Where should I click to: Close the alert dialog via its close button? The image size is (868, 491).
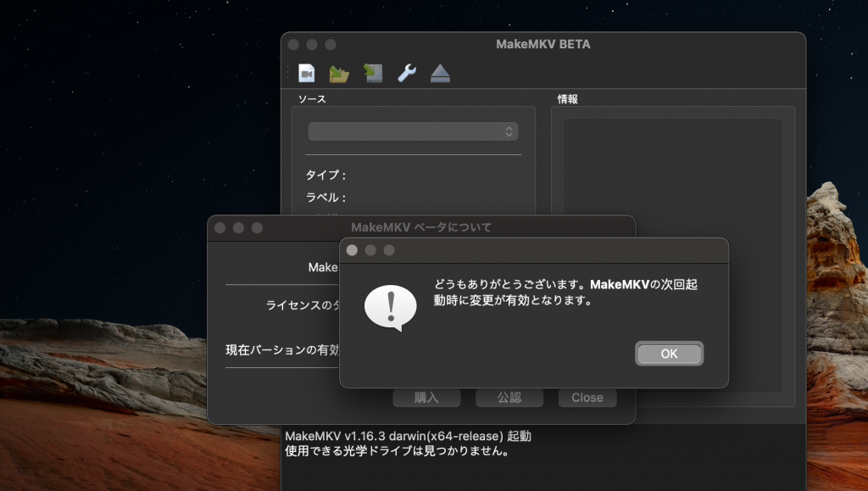click(x=352, y=250)
